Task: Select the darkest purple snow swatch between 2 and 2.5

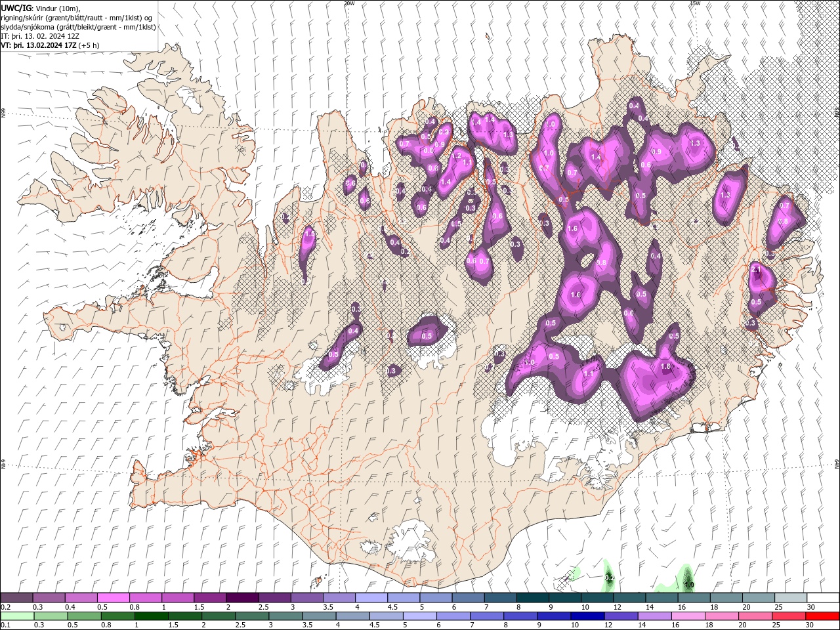Action: [242, 598]
